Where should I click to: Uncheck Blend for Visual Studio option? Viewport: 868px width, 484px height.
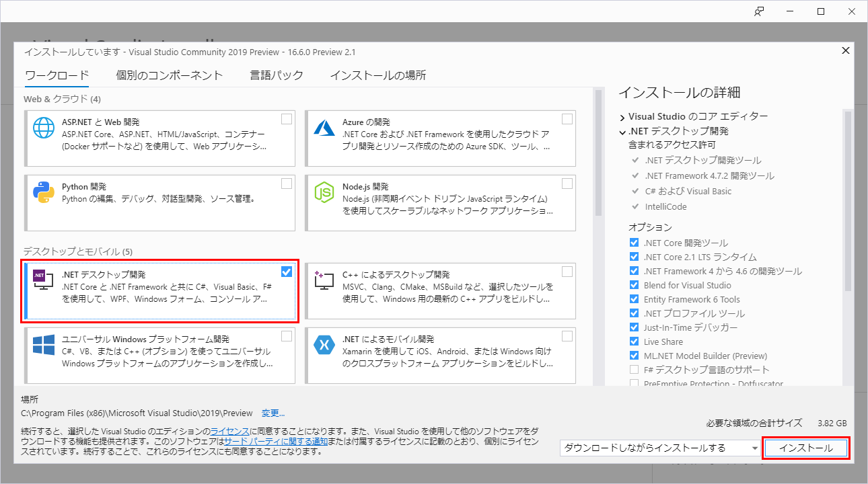634,285
